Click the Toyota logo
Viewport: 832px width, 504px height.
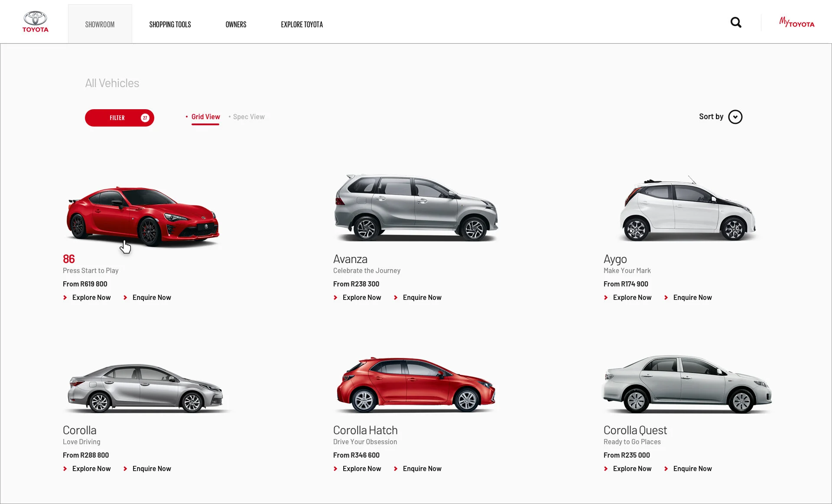35,22
